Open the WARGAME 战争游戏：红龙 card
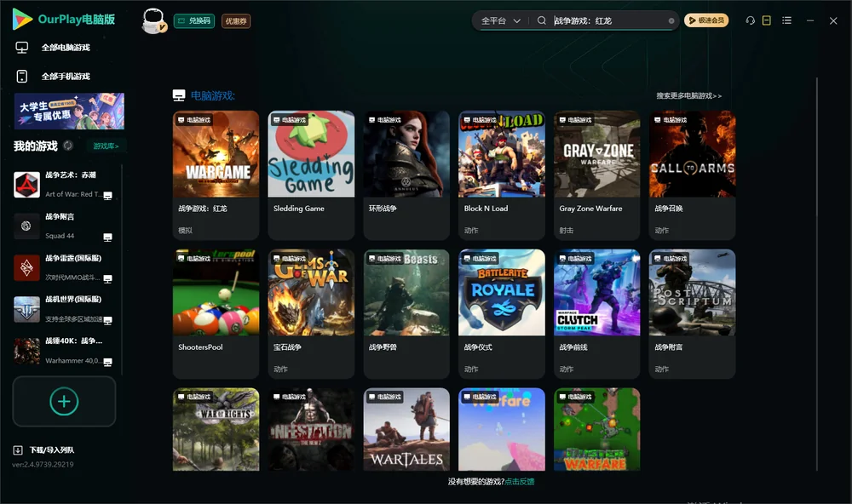This screenshot has width=852, height=504. tap(216, 175)
